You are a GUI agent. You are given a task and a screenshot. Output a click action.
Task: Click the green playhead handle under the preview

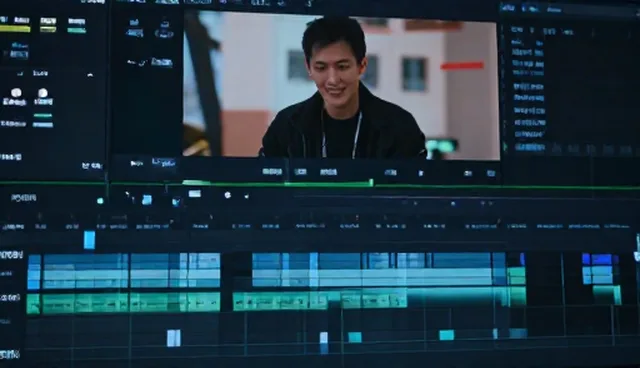(x=371, y=182)
